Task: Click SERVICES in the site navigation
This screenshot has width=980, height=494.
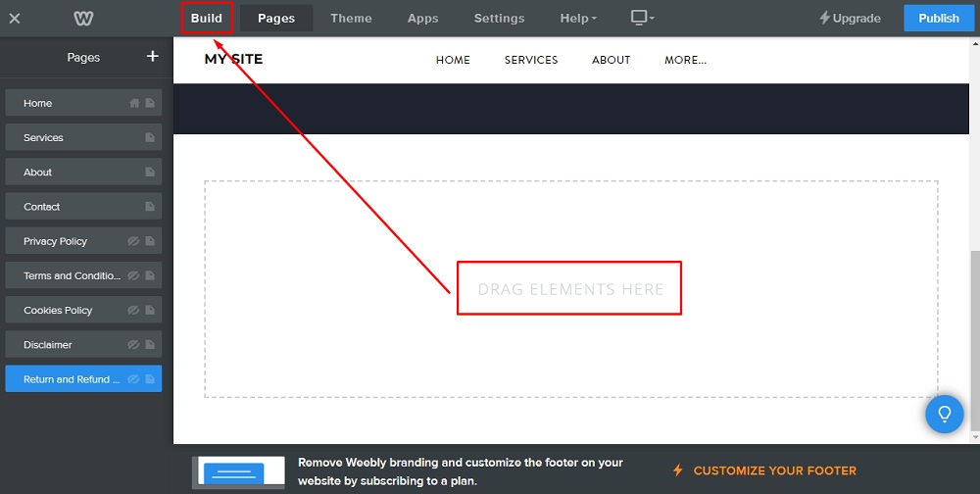Action: (531, 60)
